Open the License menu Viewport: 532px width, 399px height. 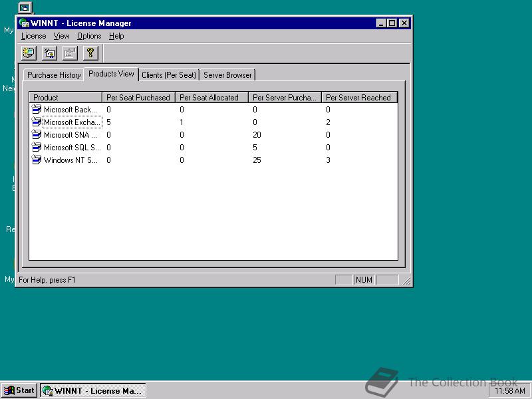[34, 36]
